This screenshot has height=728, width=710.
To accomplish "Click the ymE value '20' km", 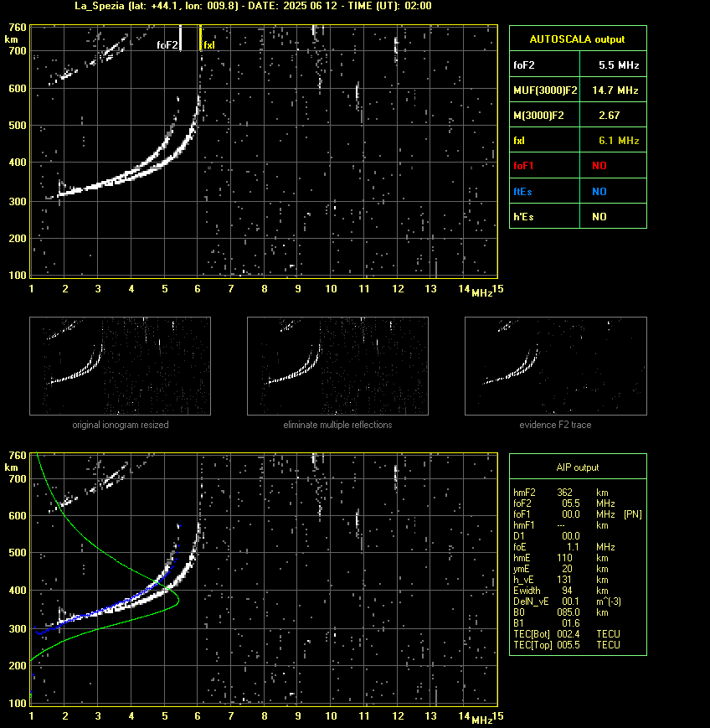I will [x=567, y=569].
